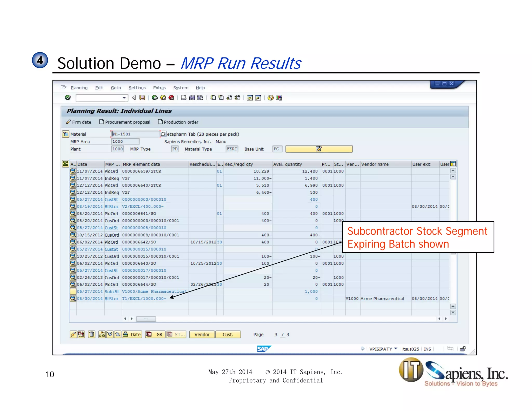Click the Create New Session icon
532x411 pixels.
pyautogui.click(x=250, y=98)
